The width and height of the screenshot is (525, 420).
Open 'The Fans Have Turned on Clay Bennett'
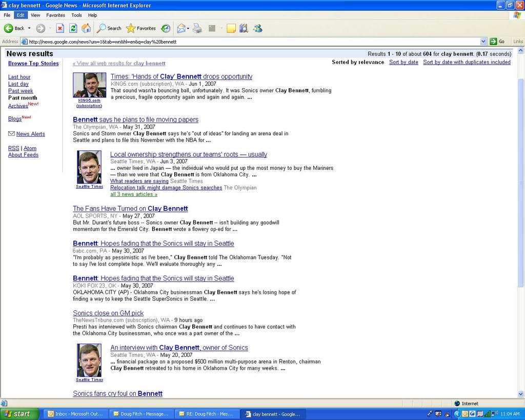130,209
